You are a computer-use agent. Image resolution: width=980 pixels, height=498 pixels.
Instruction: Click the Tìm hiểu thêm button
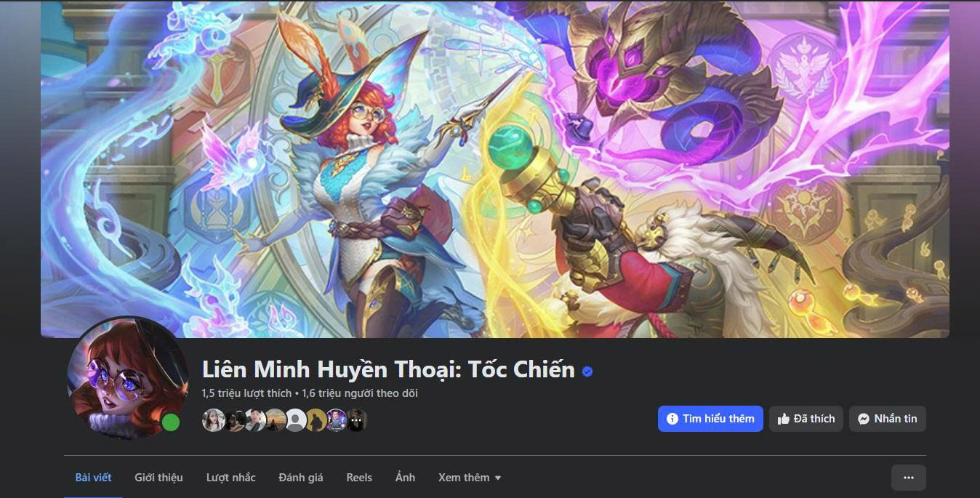click(710, 419)
